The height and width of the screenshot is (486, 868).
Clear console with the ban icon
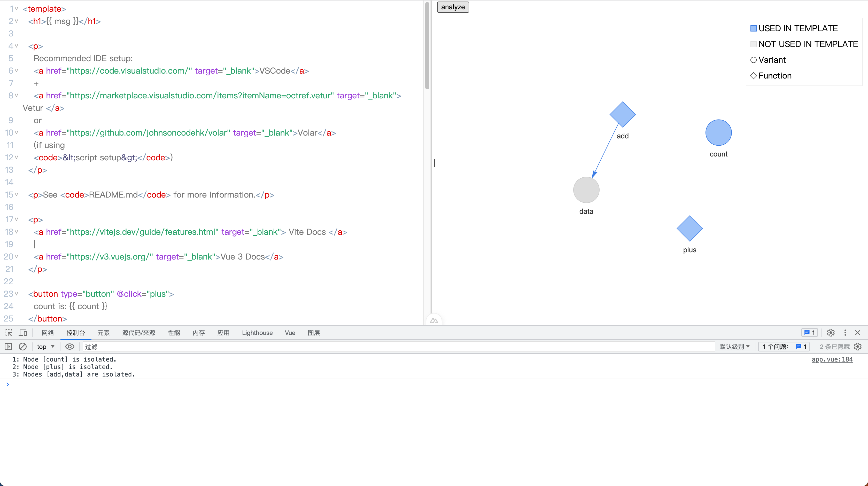click(x=22, y=347)
